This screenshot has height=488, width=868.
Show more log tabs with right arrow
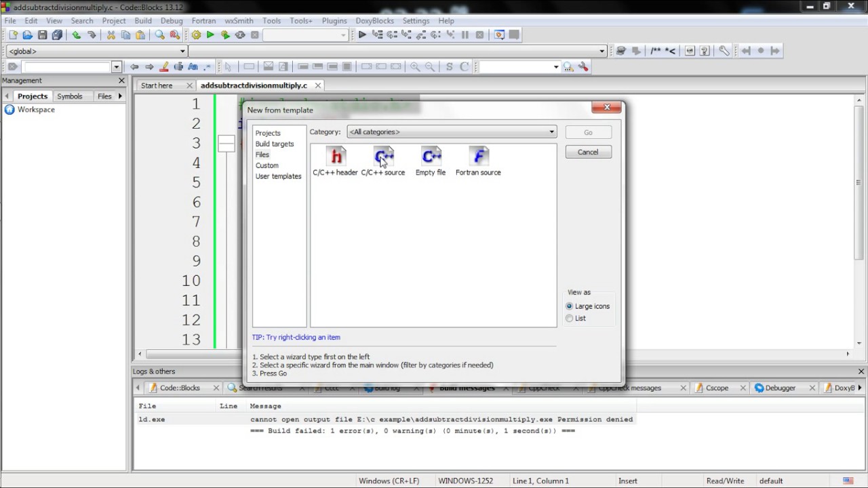(860, 388)
